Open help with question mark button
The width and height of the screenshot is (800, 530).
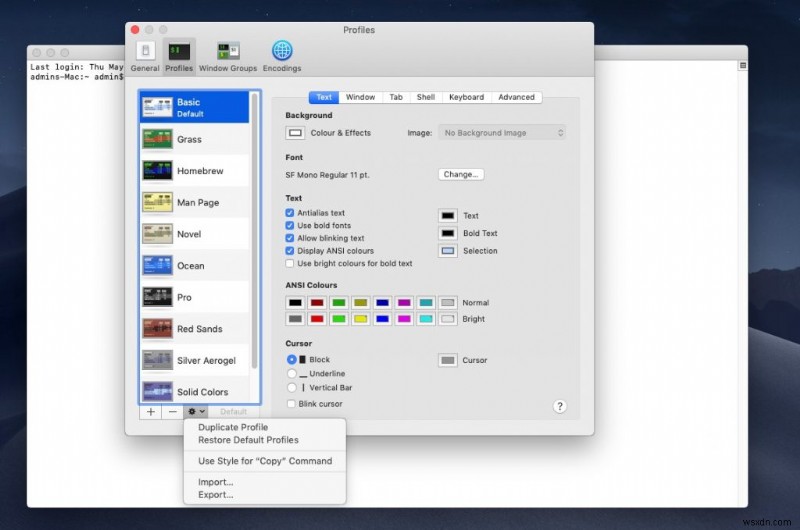pyautogui.click(x=560, y=407)
